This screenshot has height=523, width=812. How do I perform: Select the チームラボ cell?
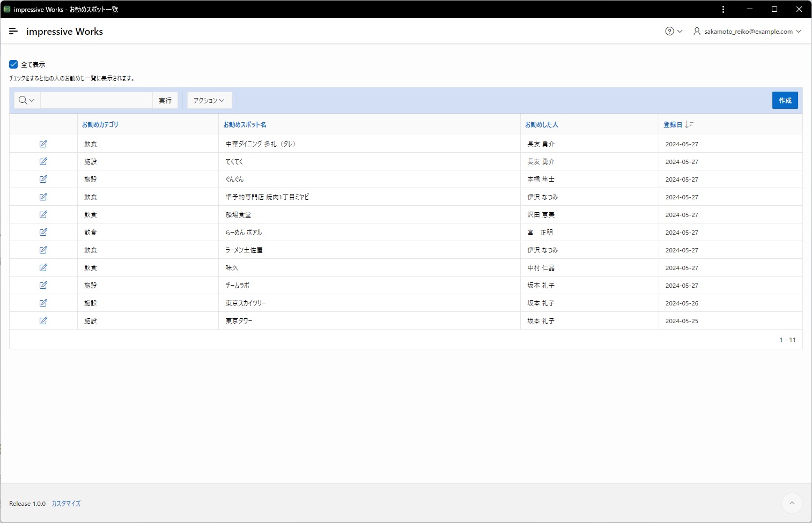[370, 285]
